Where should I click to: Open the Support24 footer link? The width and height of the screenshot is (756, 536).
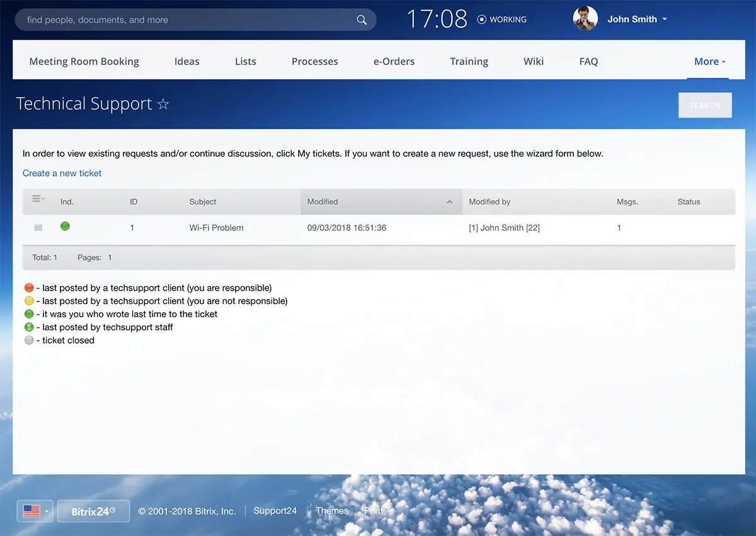point(275,511)
